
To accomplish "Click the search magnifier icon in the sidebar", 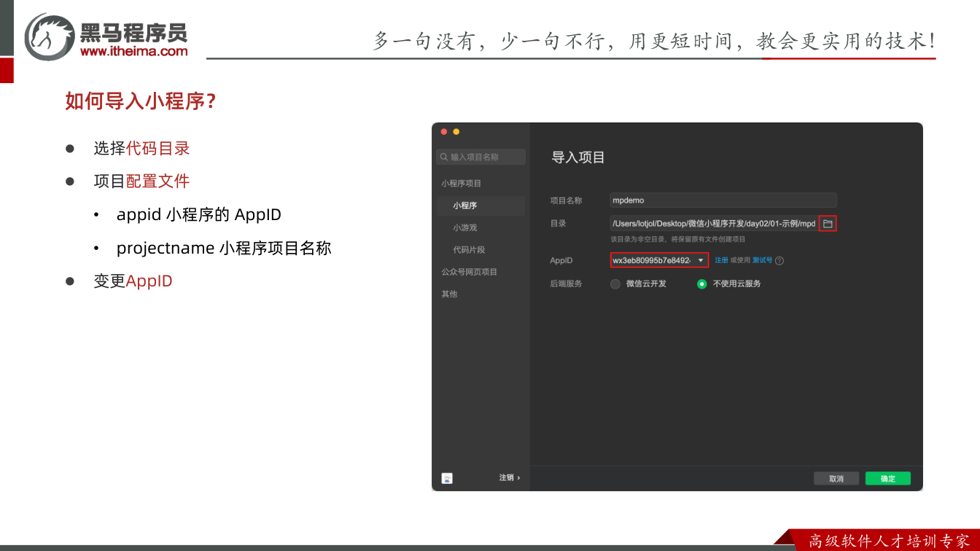I will tap(443, 157).
